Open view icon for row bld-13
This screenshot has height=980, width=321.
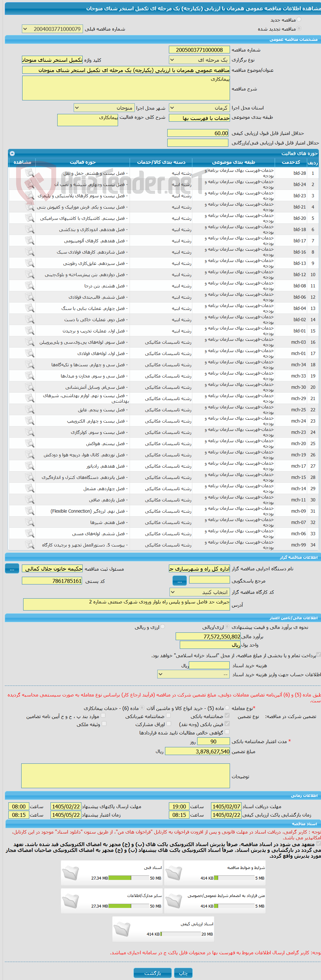[30, 263]
